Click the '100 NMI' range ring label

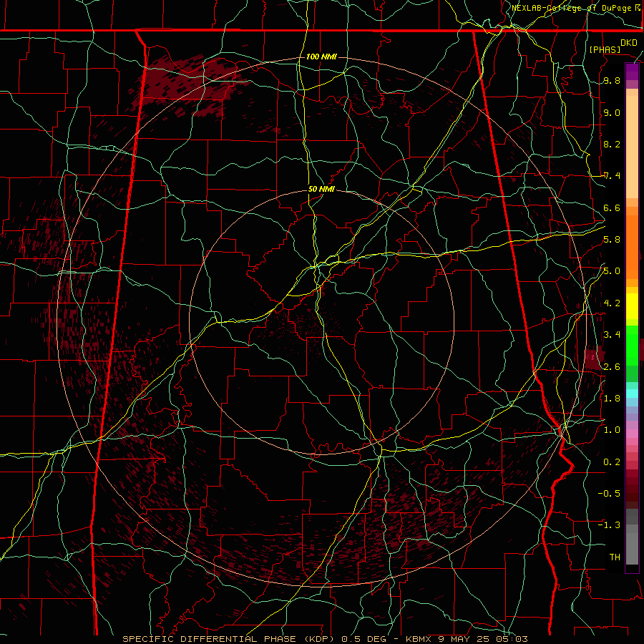321,57
